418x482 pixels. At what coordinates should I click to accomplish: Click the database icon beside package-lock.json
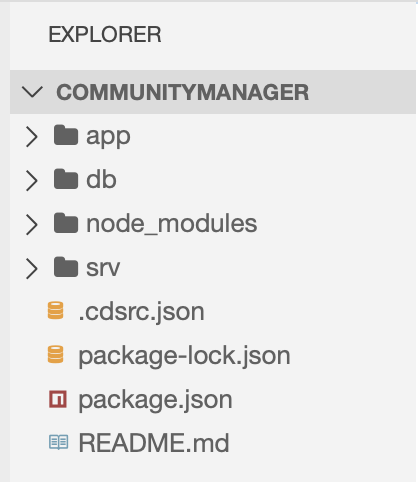56,354
